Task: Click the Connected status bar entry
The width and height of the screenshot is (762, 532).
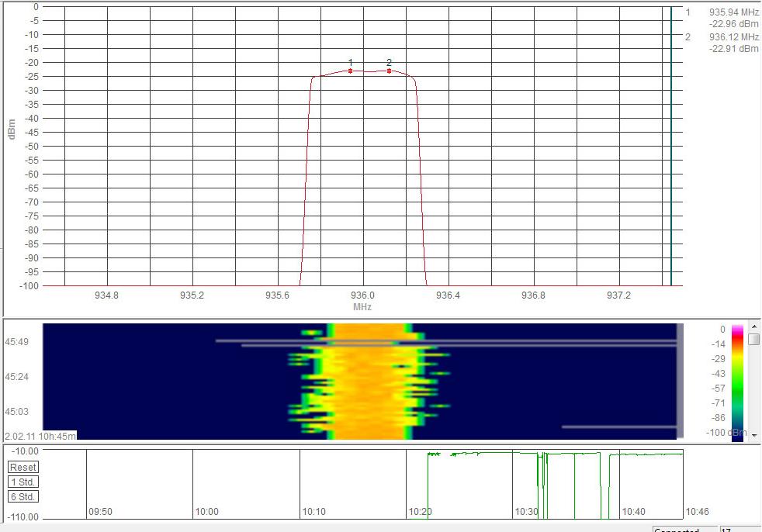Action: coord(684,529)
